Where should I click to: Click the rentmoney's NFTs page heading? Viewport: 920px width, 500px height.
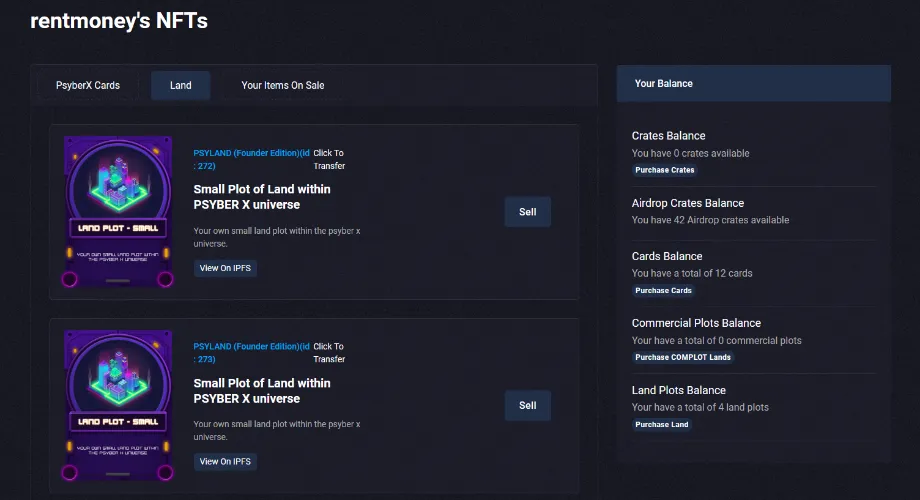119,21
